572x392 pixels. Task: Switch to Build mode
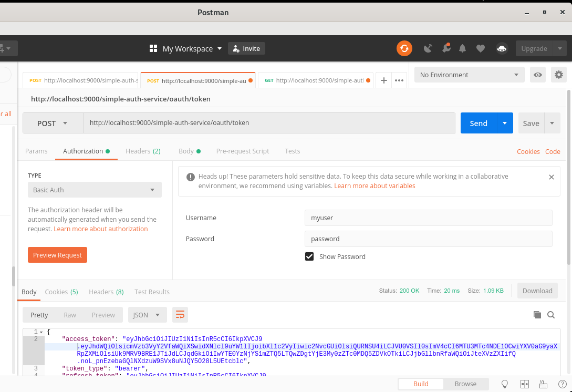tap(421, 384)
